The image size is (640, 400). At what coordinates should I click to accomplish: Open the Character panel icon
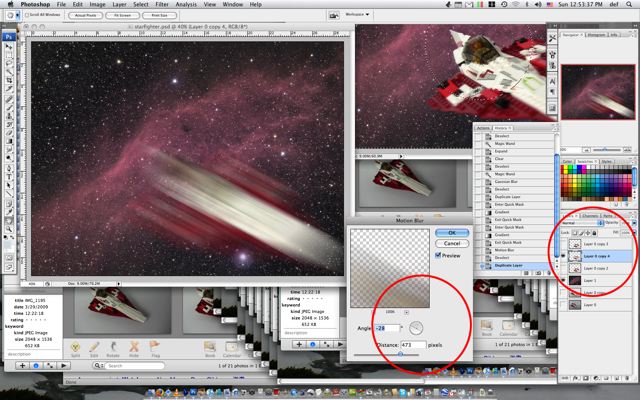[x=552, y=82]
